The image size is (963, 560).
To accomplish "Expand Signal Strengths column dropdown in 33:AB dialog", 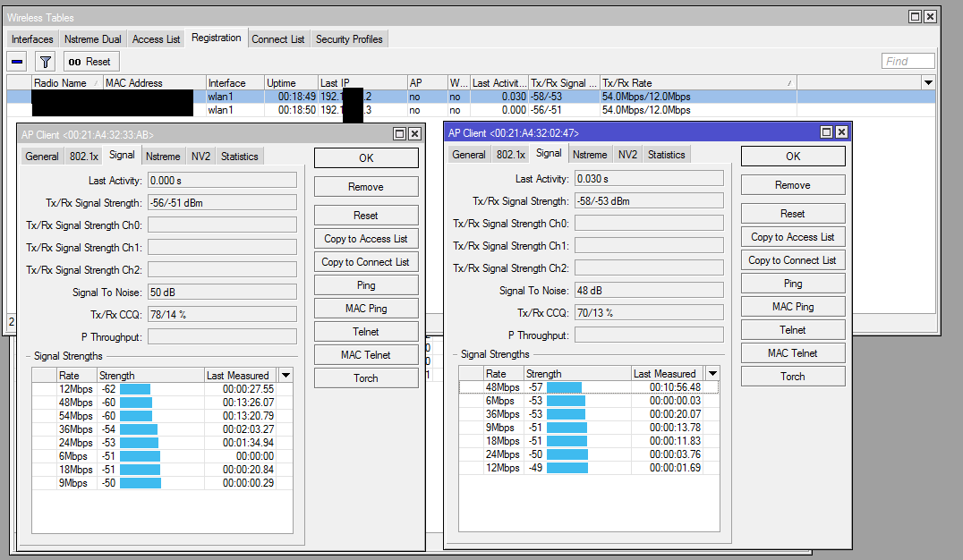I will (285, 376).
